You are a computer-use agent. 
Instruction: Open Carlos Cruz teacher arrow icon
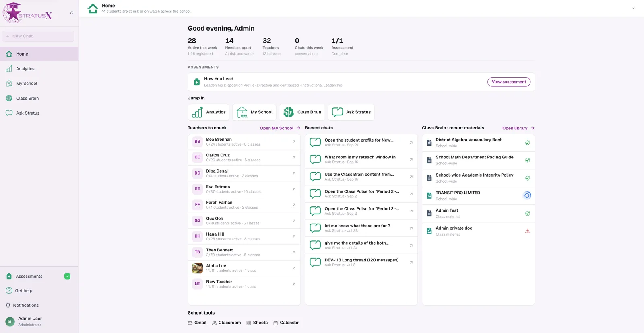(294, 158)
